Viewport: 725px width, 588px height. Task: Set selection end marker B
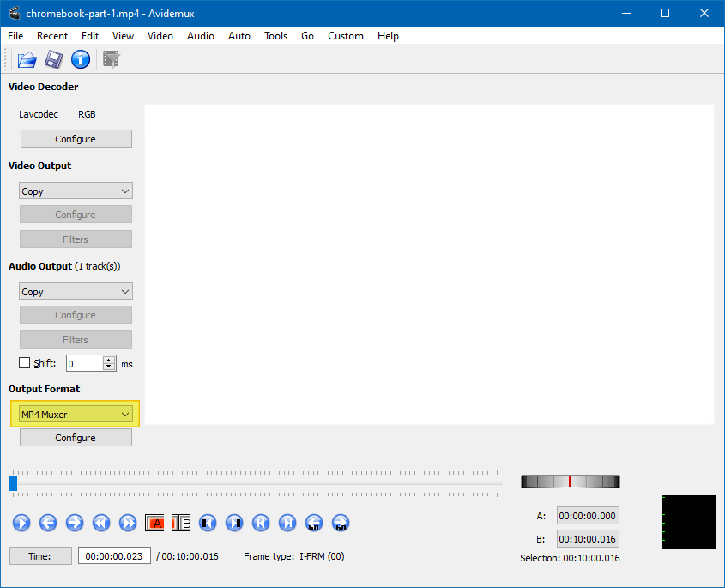(x=181, y=524)
